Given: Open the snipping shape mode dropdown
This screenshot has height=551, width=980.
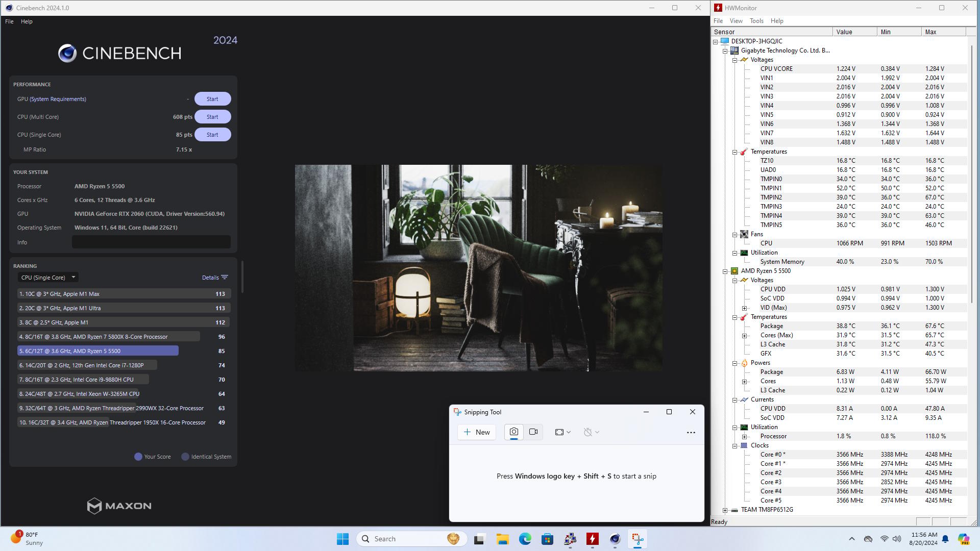Looking at the screenshot, I should tap(562, 432).
